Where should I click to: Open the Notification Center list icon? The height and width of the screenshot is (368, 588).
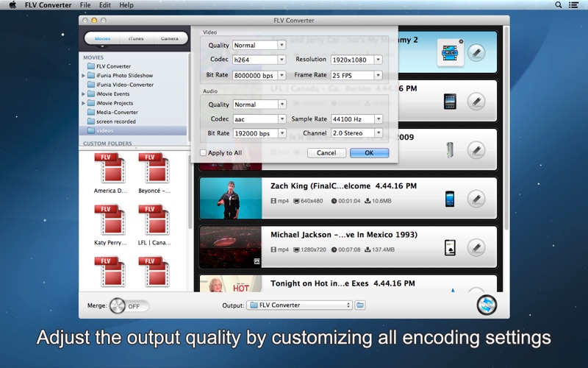coord(573,5)
